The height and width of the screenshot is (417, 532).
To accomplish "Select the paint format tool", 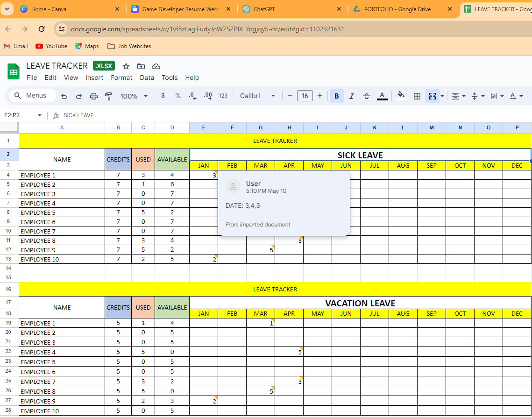I will (x=108, y=96).
